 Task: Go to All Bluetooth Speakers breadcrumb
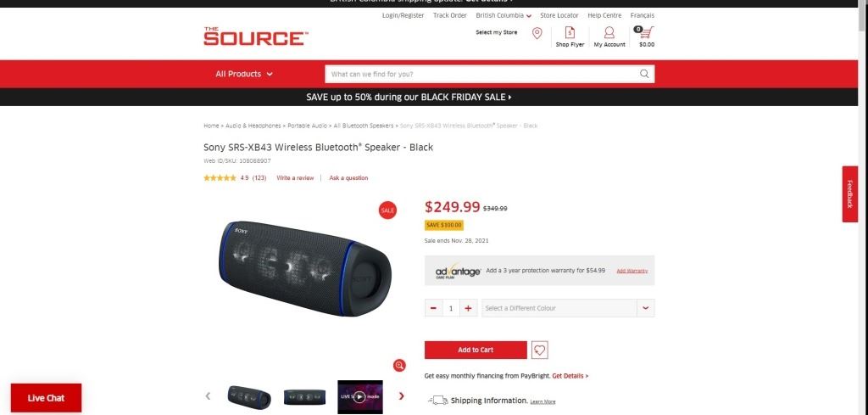pyautogui.click(x=364, y=126)
